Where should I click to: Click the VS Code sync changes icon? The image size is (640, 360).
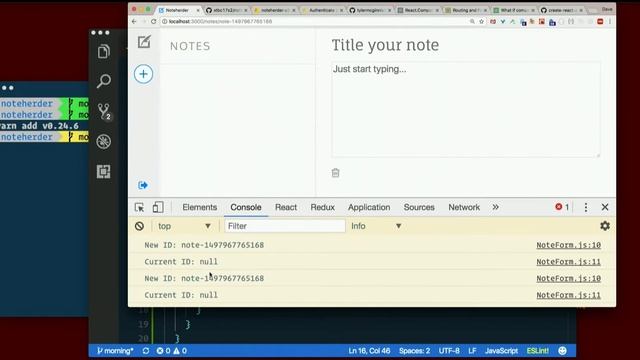click(x=146, y=351)
